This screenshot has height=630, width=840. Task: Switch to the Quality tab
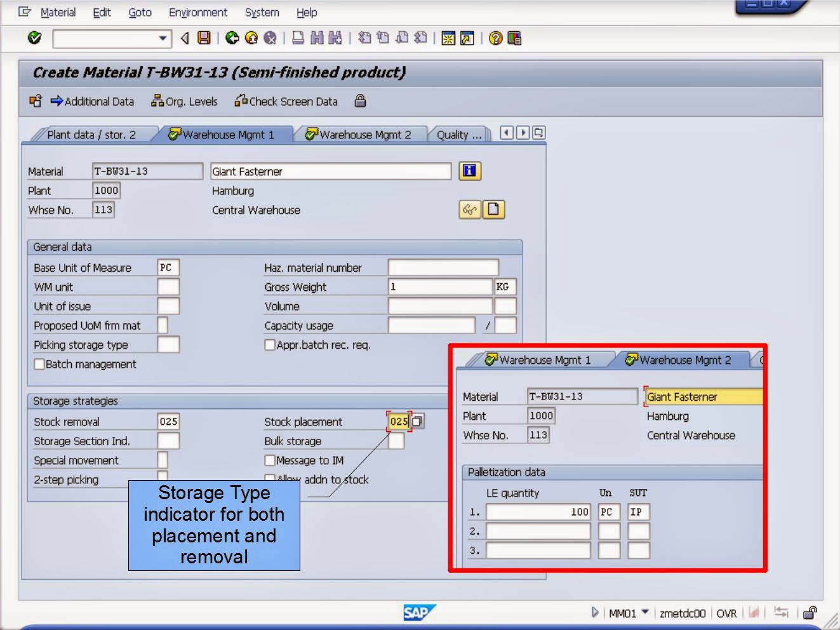point(458,135)
